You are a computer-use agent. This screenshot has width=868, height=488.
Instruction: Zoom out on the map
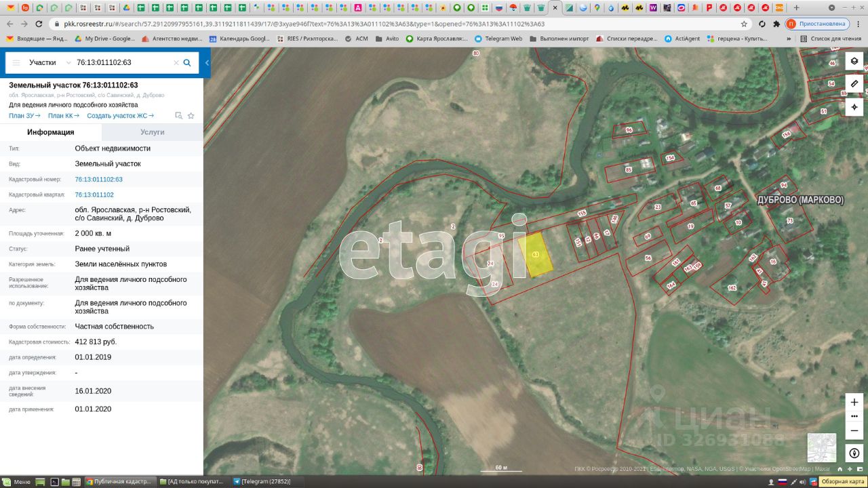[x=854, y=430]
